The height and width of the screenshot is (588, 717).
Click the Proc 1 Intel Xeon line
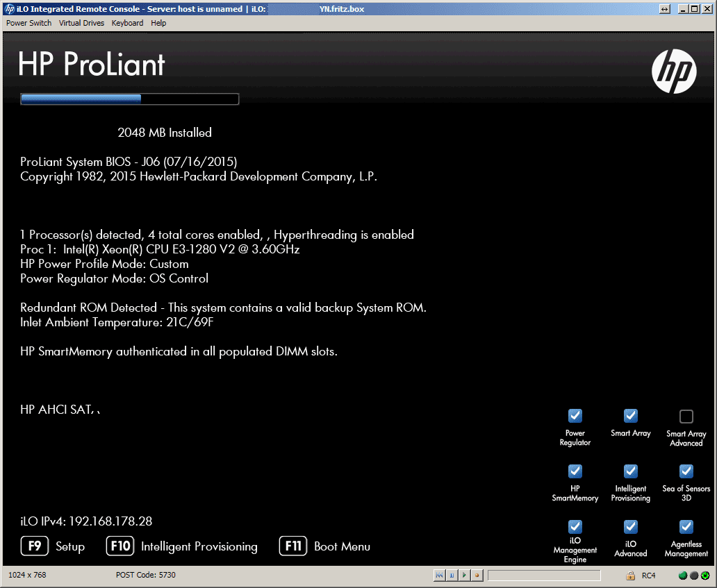(x=160, y=249)
